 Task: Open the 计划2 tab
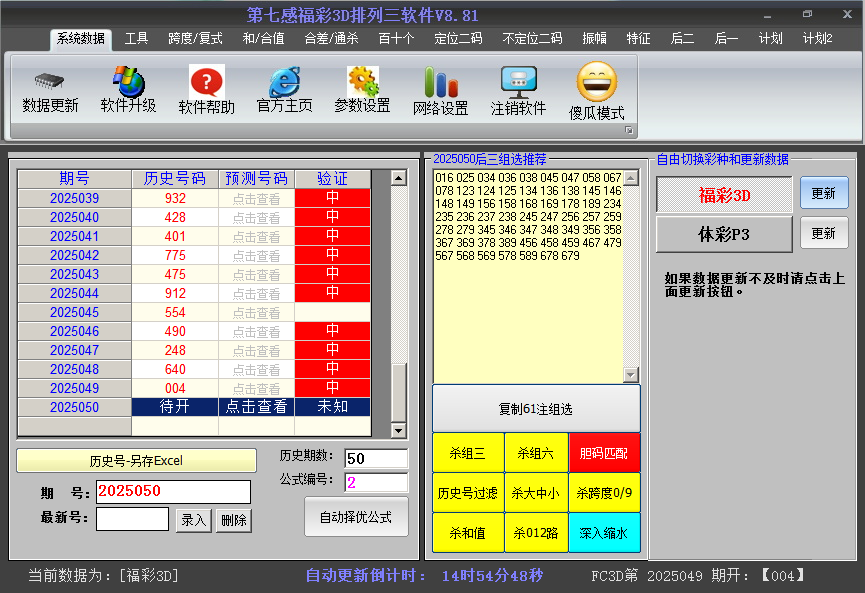pyautogui.click(x=818, y=39)
